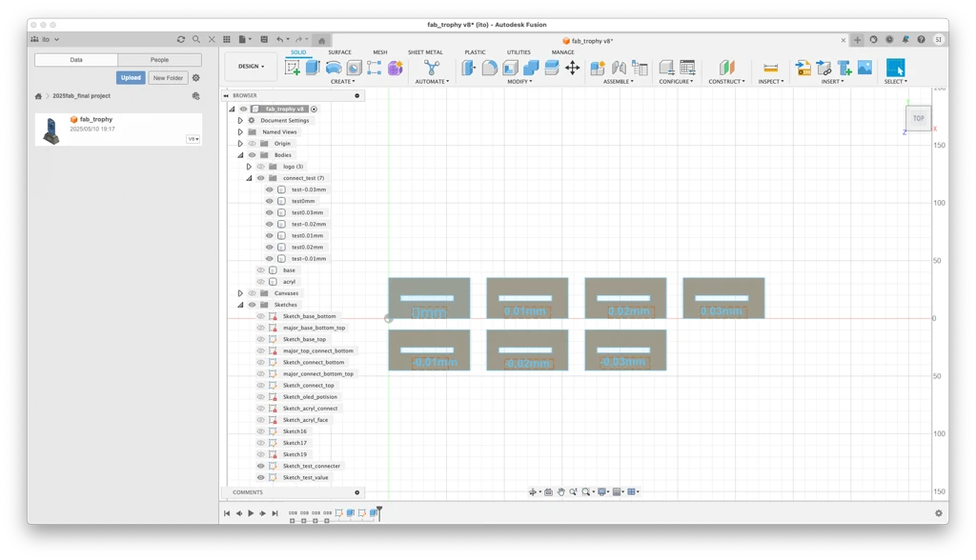Viewport: 976px width, 560px height.
Task: Click the TOP face of ViewCube
Action: click(x=918, y=118)
